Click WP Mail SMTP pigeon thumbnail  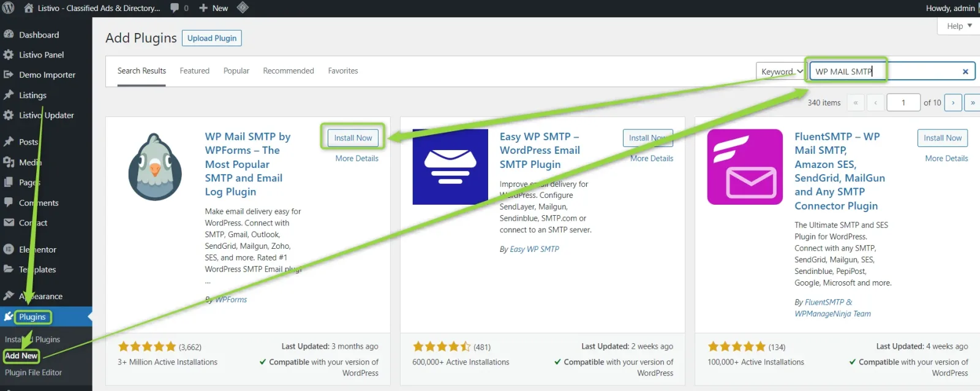[x=155, y=167]
